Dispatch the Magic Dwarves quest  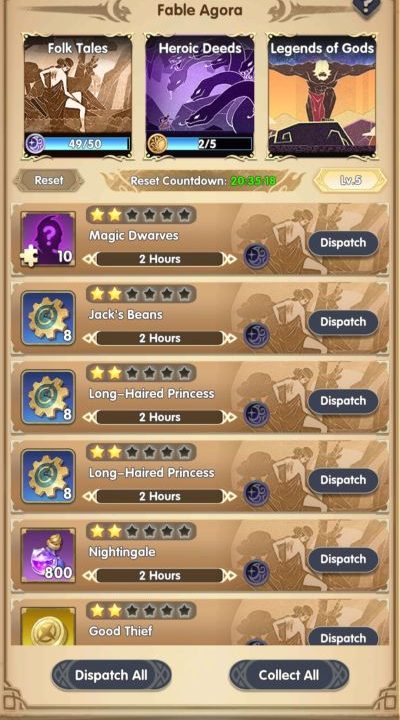[343, 243]
